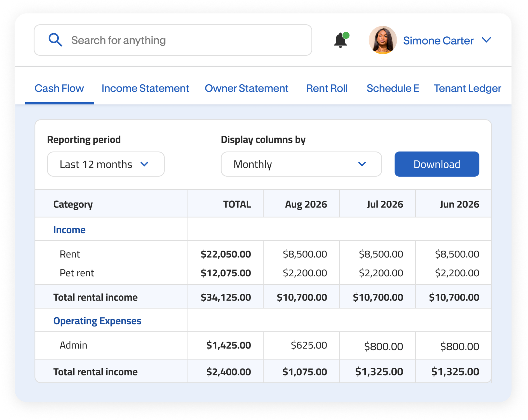Click Admin total $1,425.00
This screenshot has height=420, width=528.
click(229, 345)
